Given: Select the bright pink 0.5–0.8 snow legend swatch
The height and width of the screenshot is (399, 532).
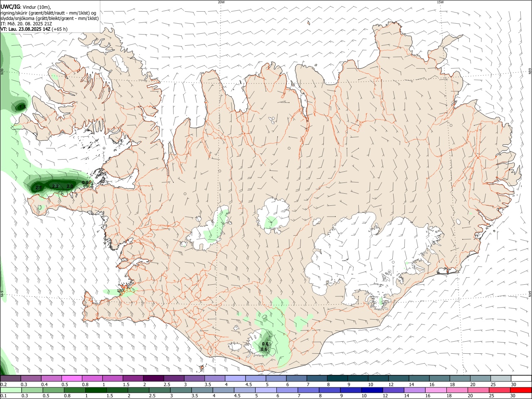Looking at the screenshot, I should (71, 378).
